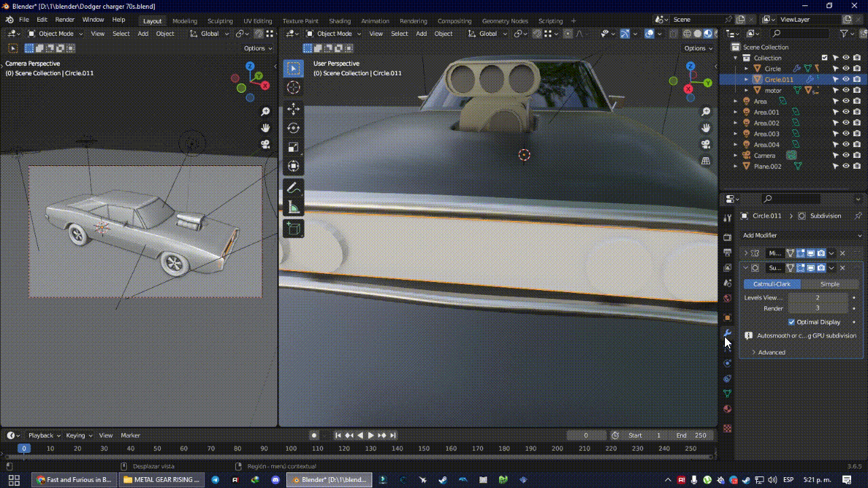
Task: Click the current frame marker at 0
Action: 24,448
